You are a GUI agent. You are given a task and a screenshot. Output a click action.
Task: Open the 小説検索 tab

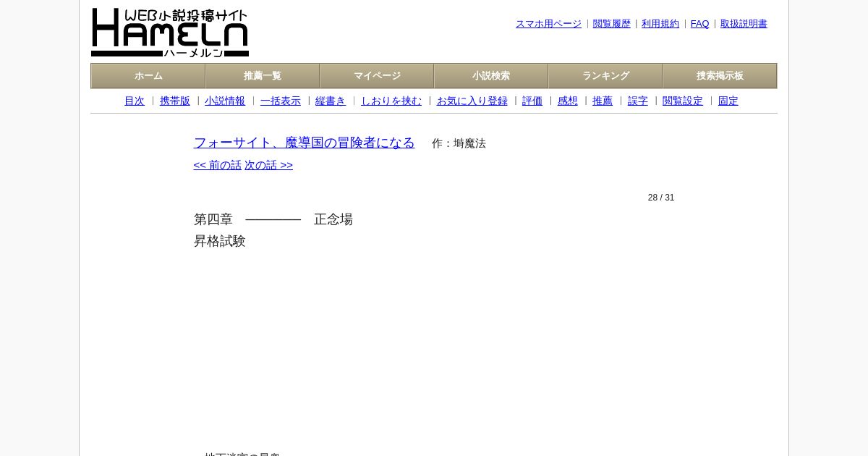(491, 76)
